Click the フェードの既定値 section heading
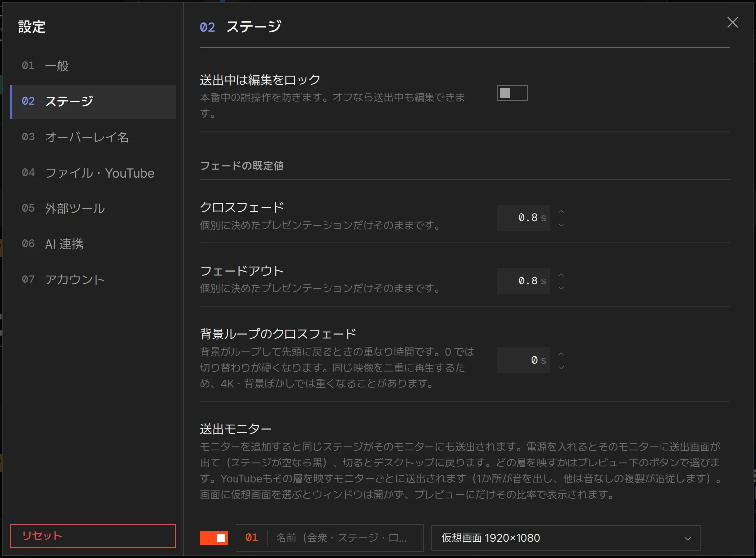The image size is (756, 558). pyautogui.click(x=242, y=166)
